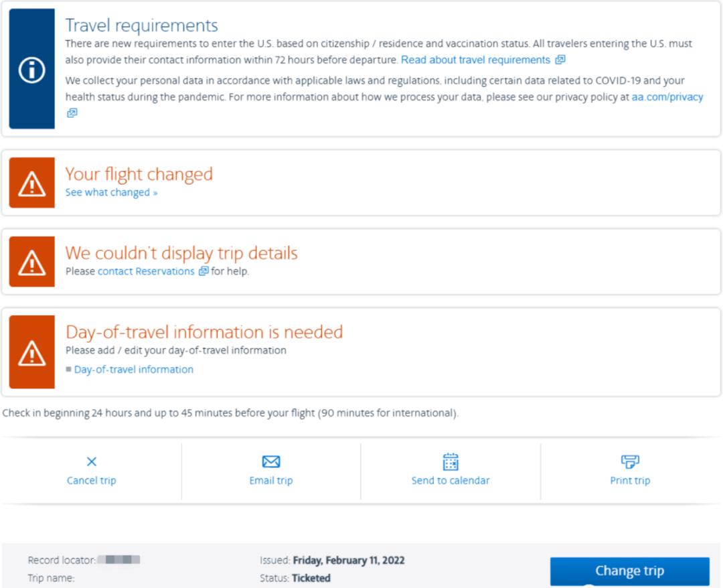The image size is (723, 588).
Task: Click the Send to calendar icon
Action: coord(451,461)
